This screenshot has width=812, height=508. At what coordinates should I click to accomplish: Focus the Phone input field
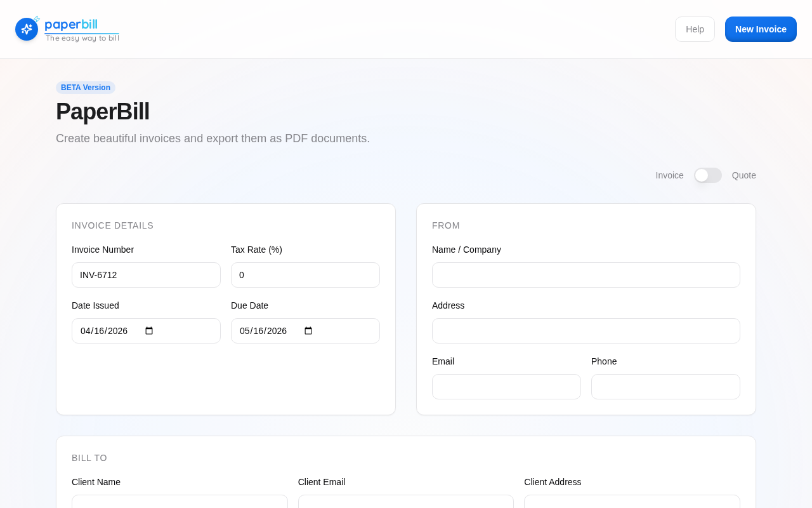[x=665, y=387]
